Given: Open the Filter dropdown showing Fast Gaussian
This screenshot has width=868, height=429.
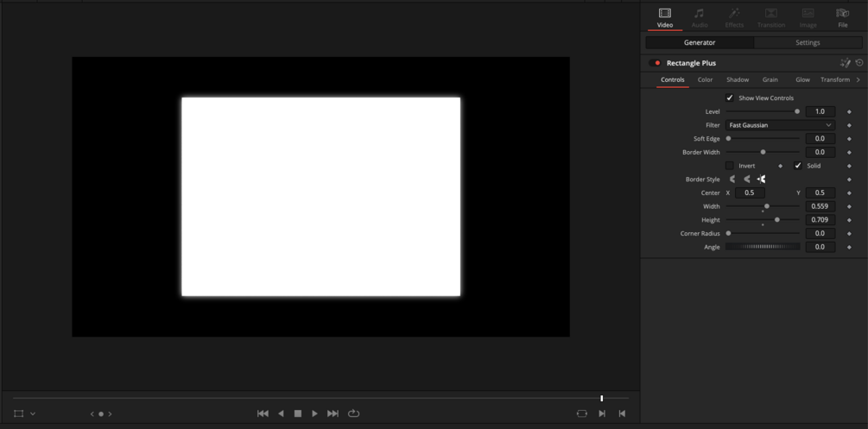Looking at the screenshot, I should click(780, 125).
